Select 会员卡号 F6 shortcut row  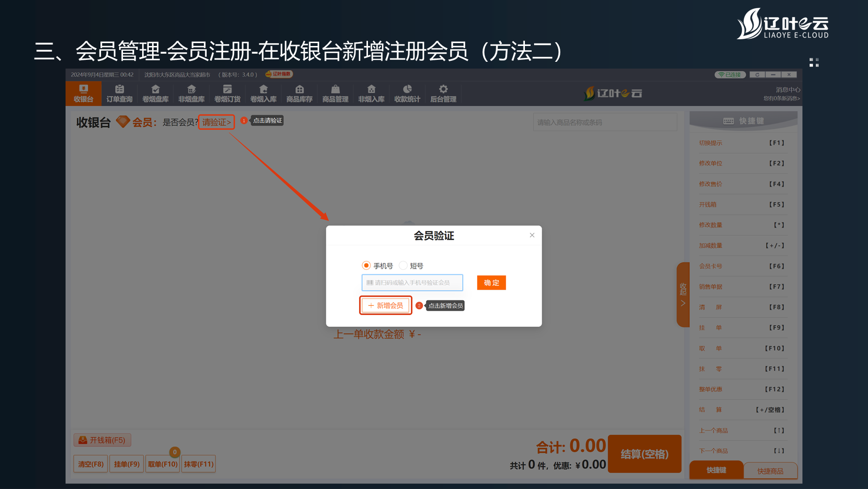coord(742,266)
